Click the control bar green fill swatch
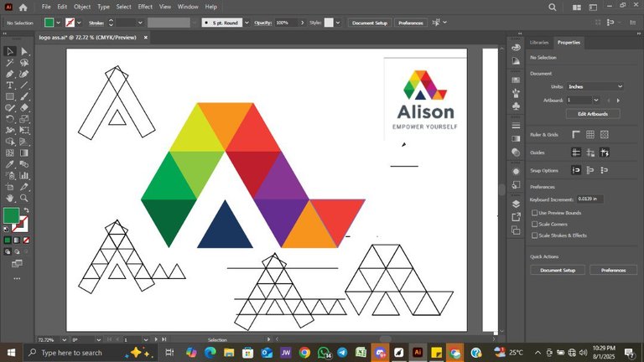 click(x=49, y=23)
